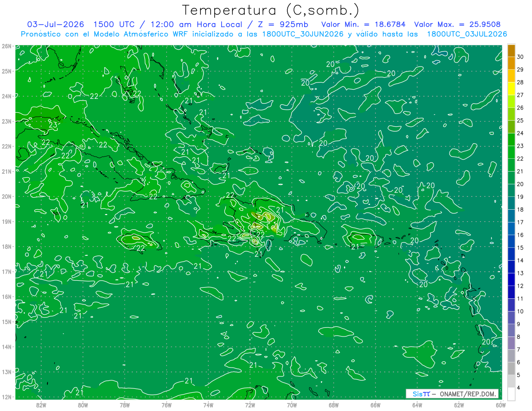Click the title "Temperatura (C,somb.)"
Screen dimensions: 532x411
[271, 10]
